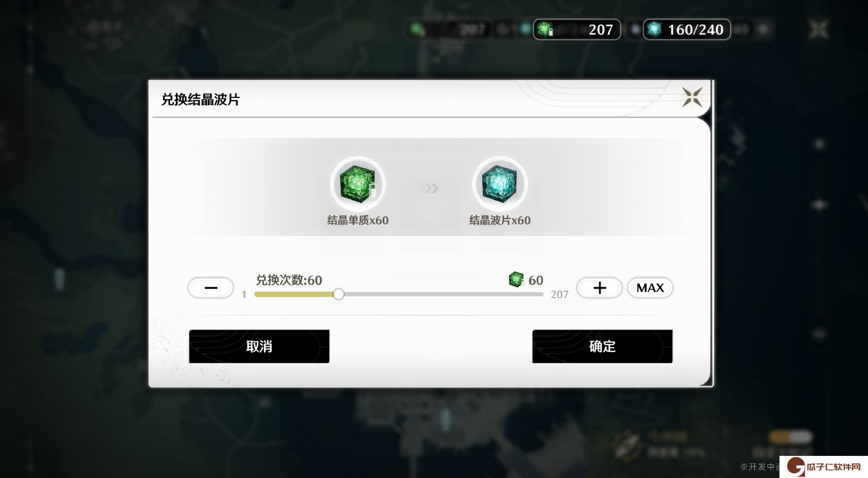Click the 兑换次数:60 count label
This screenshot has height=478, width=868.
(x=289, y=280)
